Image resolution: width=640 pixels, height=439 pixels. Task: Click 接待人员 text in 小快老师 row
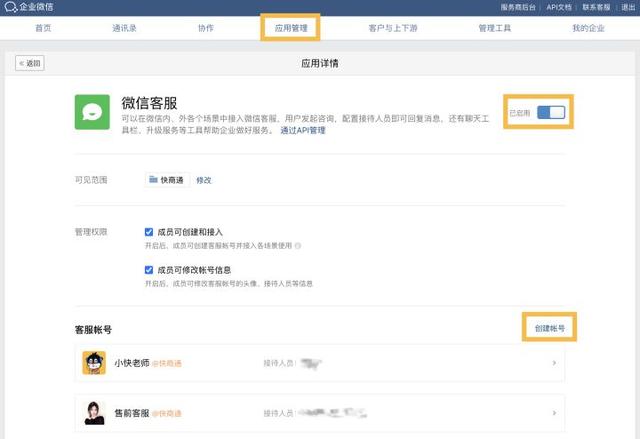coord(279,363)
